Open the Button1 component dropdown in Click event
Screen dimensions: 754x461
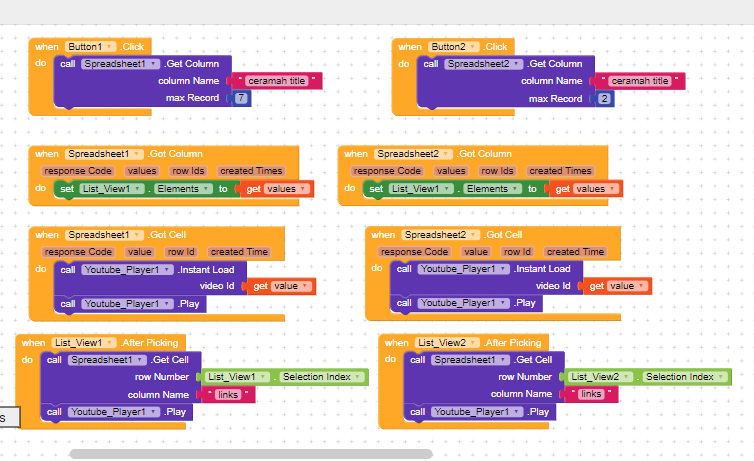tap(108, 47)
